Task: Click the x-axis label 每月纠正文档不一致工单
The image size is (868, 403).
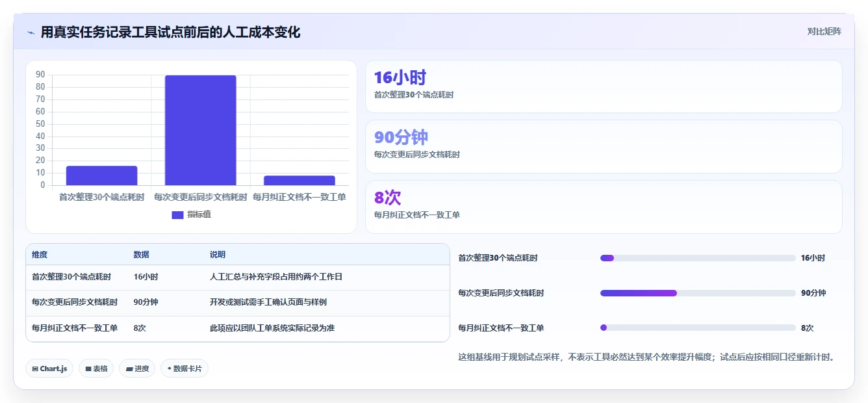Action: 300,197
